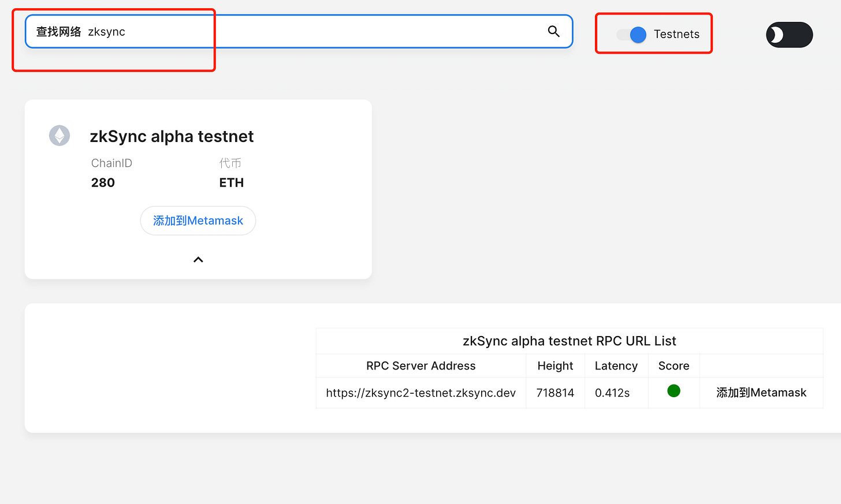
Task: Select the RPC URL https://zksync2-testnet.zksync.dev
Action: [x=420, y=393]
